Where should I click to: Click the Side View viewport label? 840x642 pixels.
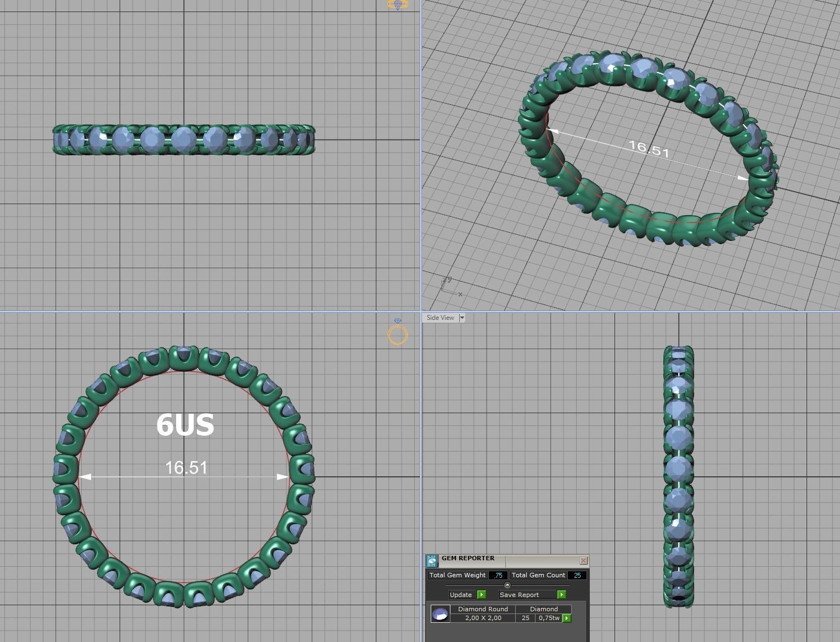coord(440,318)
